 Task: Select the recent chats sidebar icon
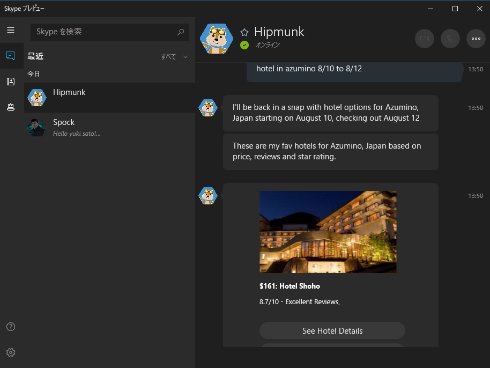click(x=11, y=55)
